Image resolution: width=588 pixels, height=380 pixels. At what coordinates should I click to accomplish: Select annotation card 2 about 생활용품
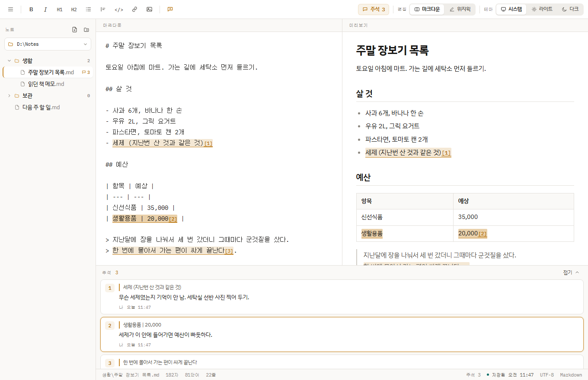342,335
